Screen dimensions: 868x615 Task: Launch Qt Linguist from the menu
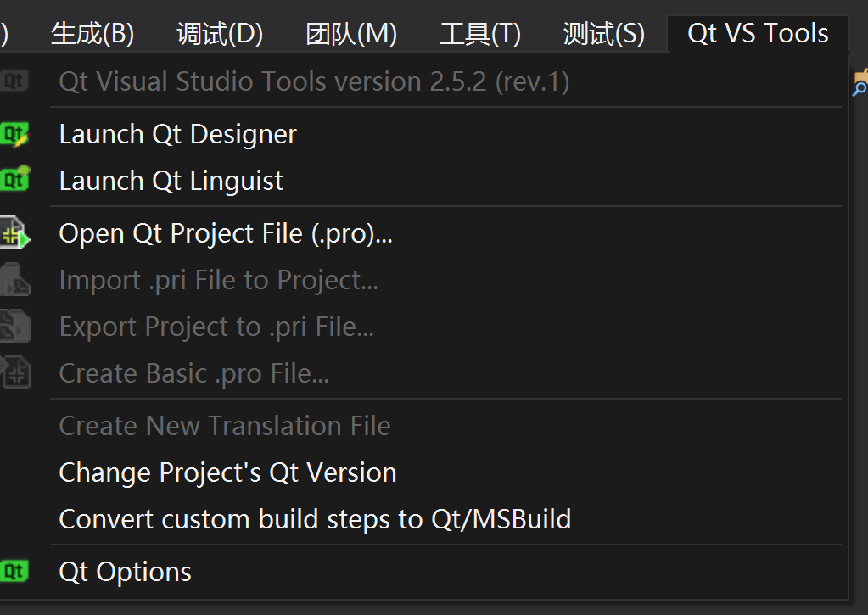coord(170,180)
